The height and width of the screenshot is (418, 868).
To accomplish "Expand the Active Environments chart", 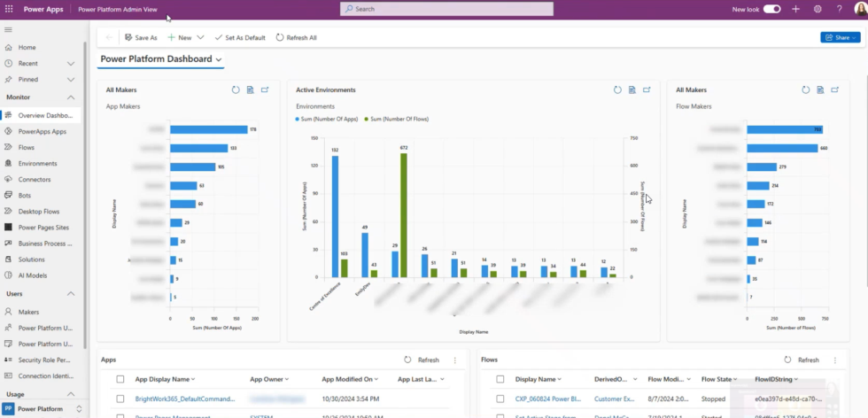I will click(647, 89).
